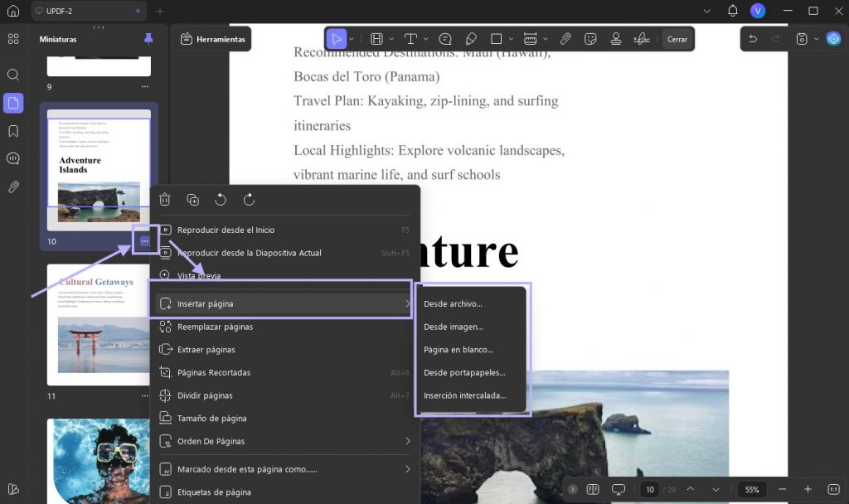849x504 pixels.
Task: Choose Reproducir desde la Diapositiva Actual
Action: coord(285,253)
